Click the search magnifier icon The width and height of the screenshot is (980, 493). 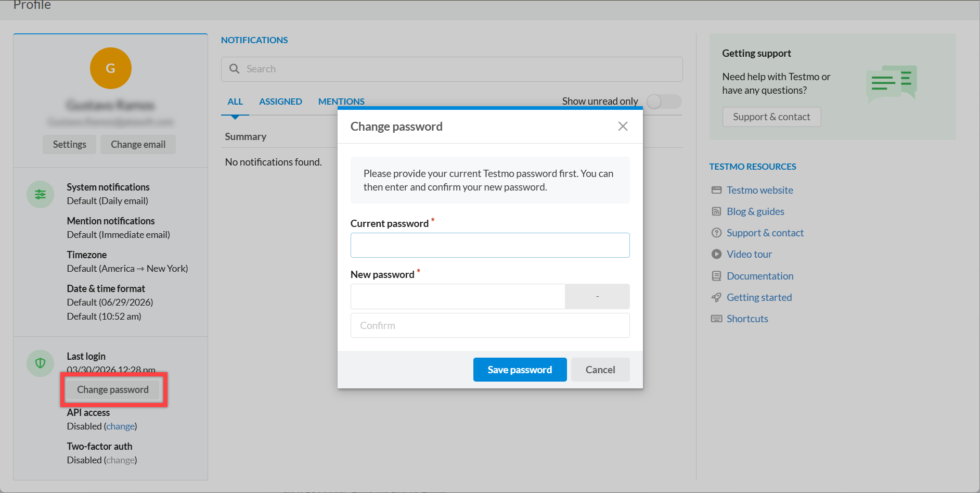(235, 69)
